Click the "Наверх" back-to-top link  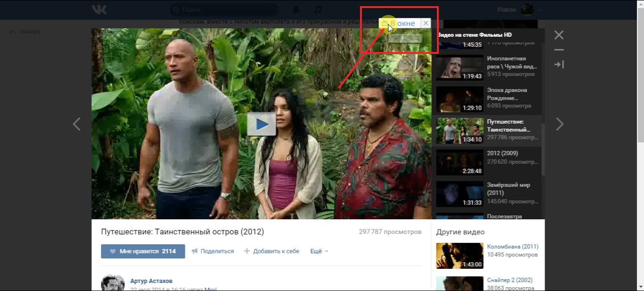[x=25, y=32]
